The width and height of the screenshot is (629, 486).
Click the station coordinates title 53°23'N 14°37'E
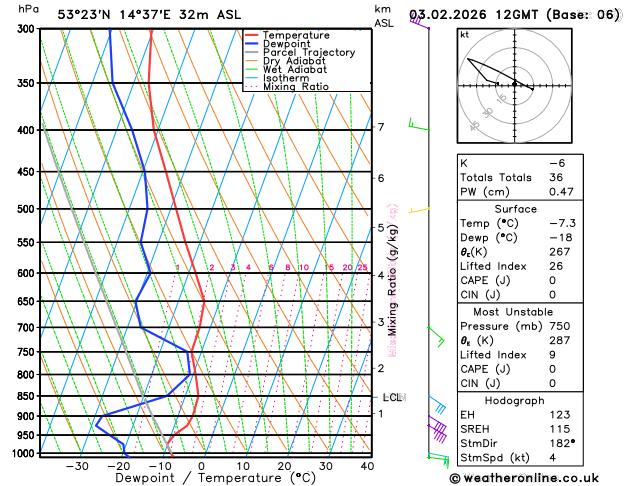click(x=114, y=15)
